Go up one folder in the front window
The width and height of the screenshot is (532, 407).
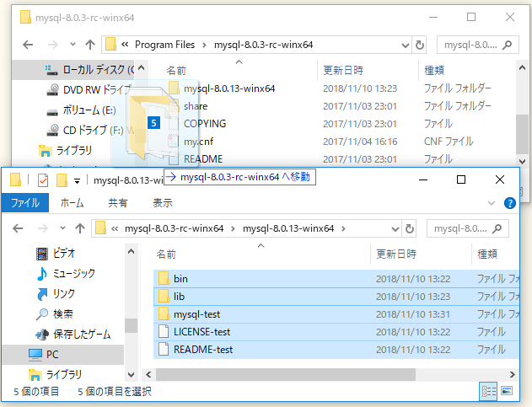click(x=80, y=228)
